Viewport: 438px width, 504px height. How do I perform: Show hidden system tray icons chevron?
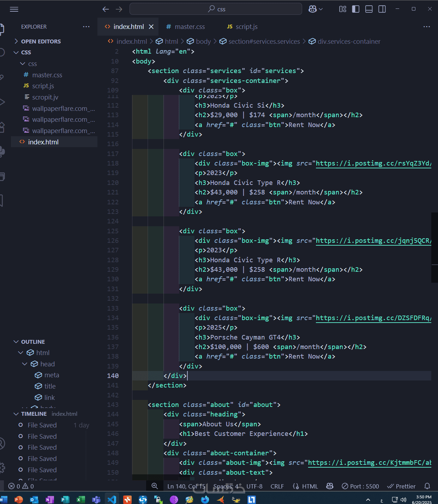point(368,500)
